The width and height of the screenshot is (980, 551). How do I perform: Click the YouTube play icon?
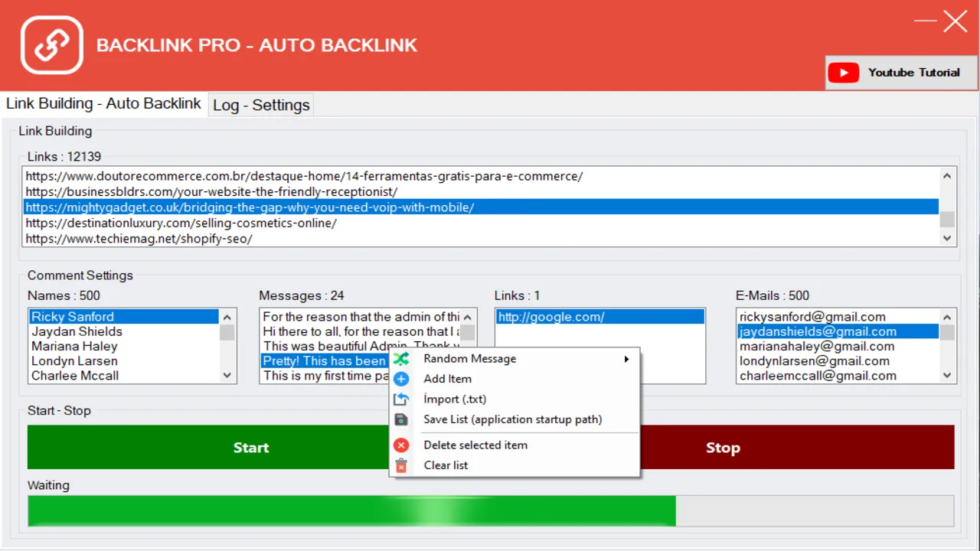[x=843, y=73]
